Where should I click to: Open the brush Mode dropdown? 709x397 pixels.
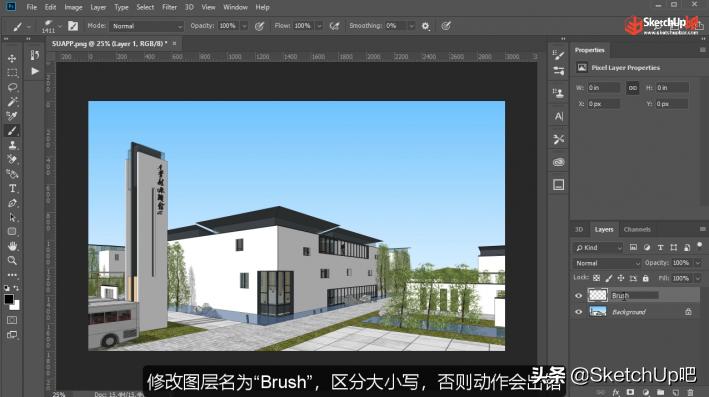click(x=147, y=26)
